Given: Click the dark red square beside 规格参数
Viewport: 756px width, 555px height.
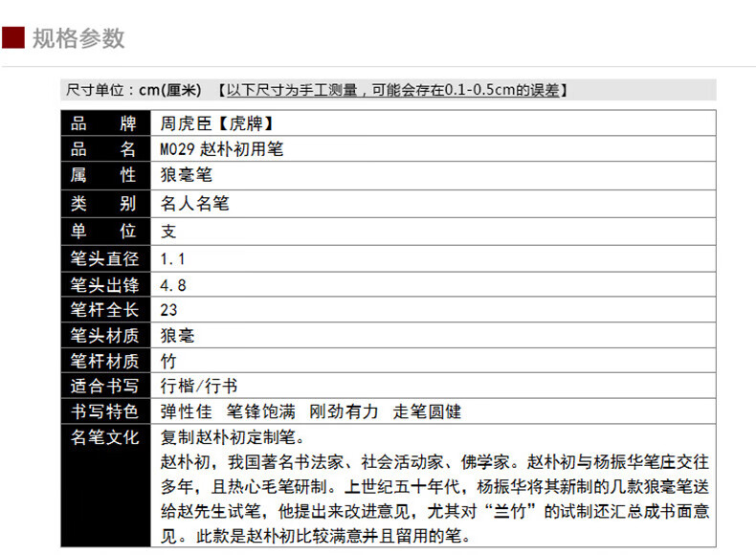Looking at the screenshot, I should [x=13, y=38].
